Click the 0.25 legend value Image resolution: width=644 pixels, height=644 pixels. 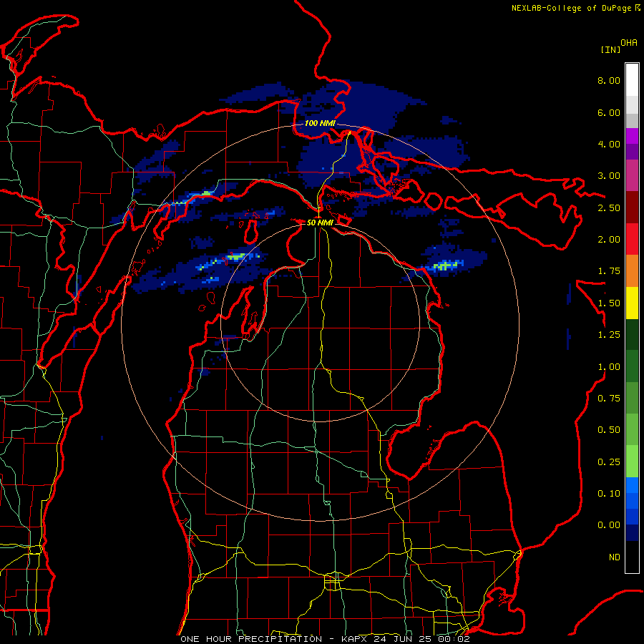(609, 462)
